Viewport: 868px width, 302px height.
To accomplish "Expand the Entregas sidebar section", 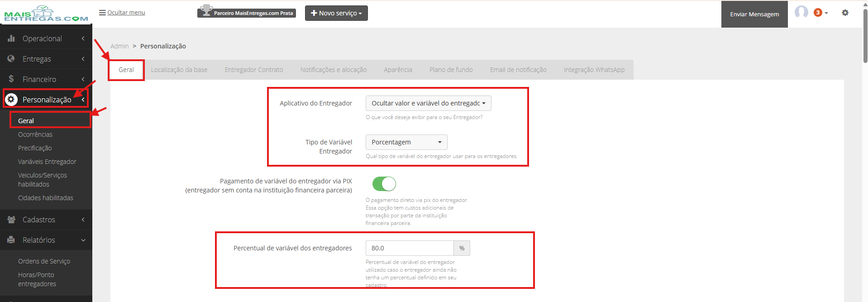I will click(46, 59).
